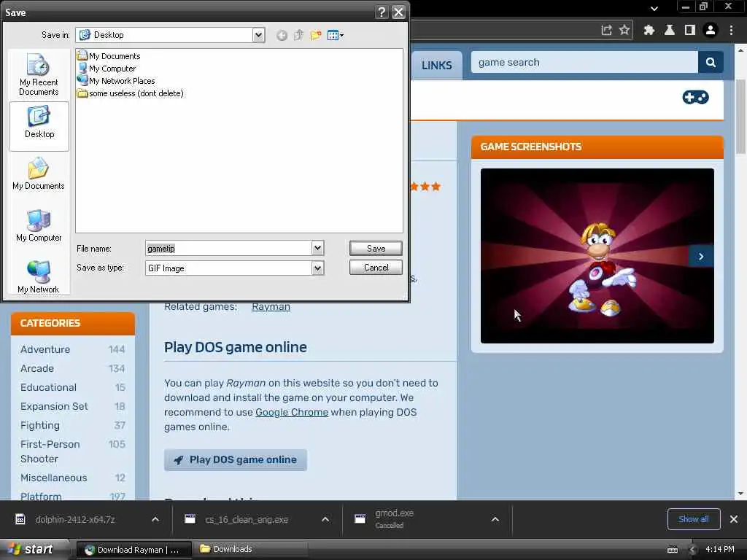Click Play DOS game online button

point(236,460)
